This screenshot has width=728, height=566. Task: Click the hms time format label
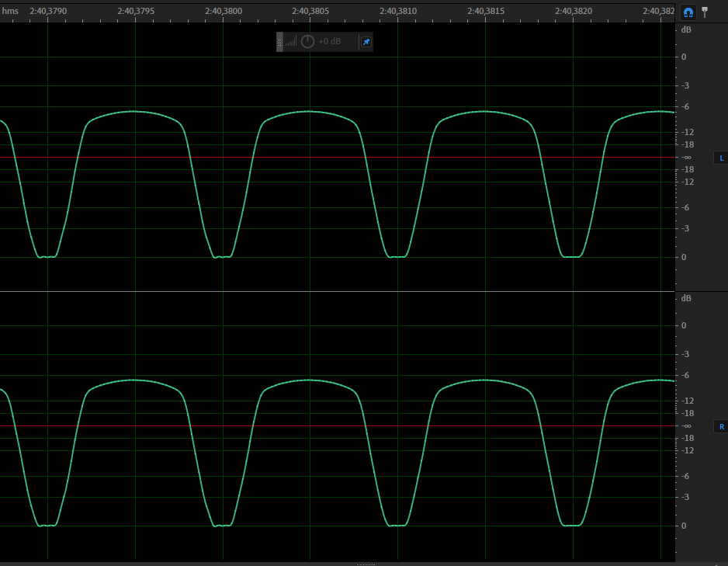click(x=10, y=12)
